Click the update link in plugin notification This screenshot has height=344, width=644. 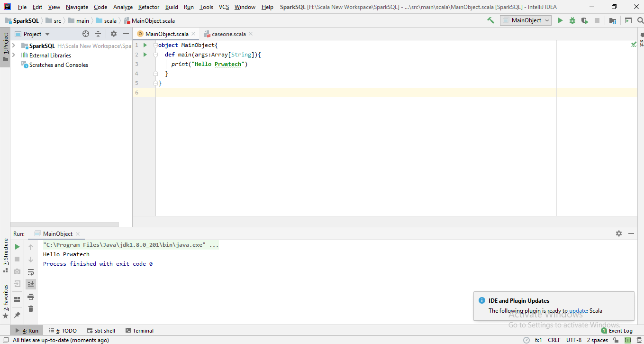click(578, 311)
